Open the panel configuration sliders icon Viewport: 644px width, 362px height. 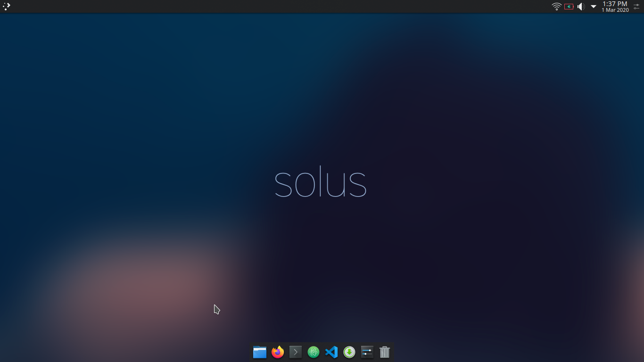(637, 7)
